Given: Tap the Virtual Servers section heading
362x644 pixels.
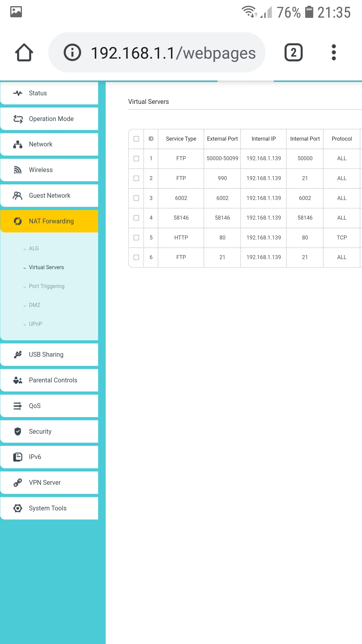Looking at the screenshot, I should point(148,102).
